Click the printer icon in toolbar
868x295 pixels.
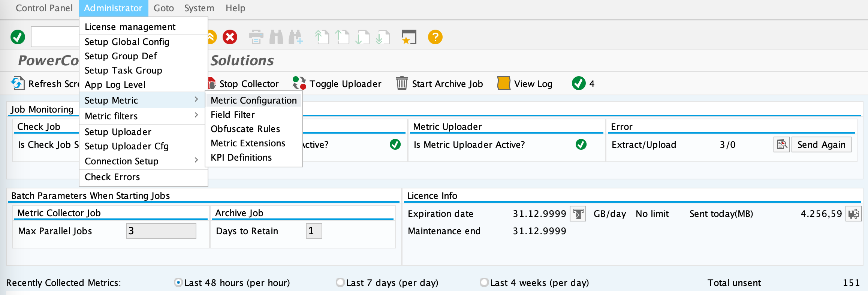256,37
